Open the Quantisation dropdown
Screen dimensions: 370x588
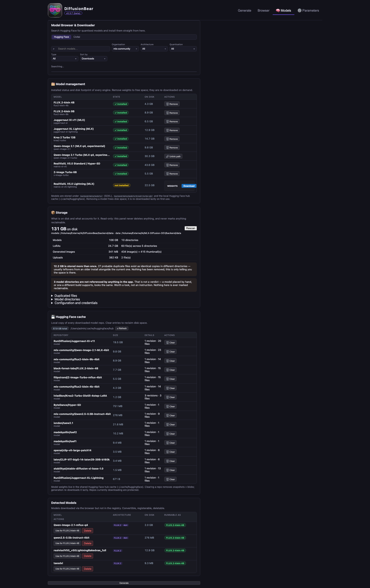(183, 49)
